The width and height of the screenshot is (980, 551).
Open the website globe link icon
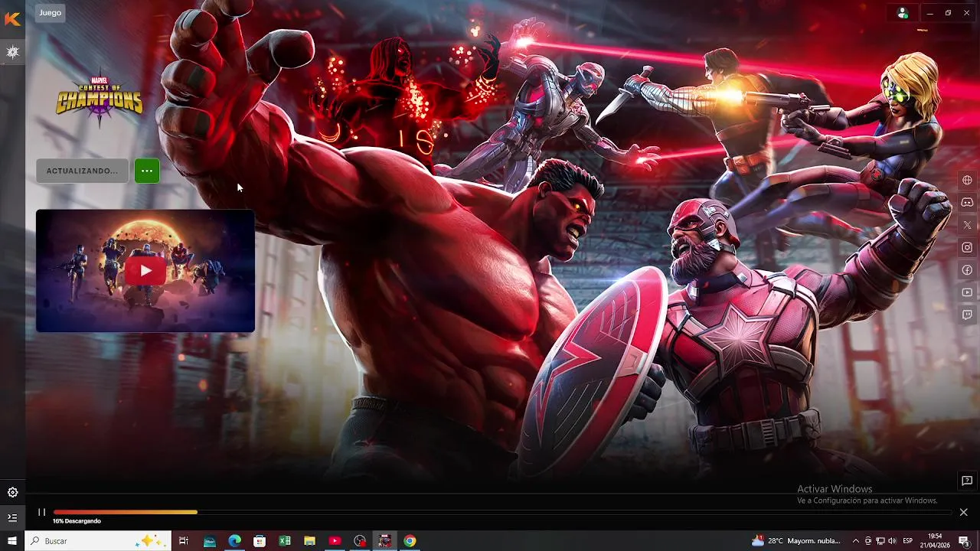[967, 181]
